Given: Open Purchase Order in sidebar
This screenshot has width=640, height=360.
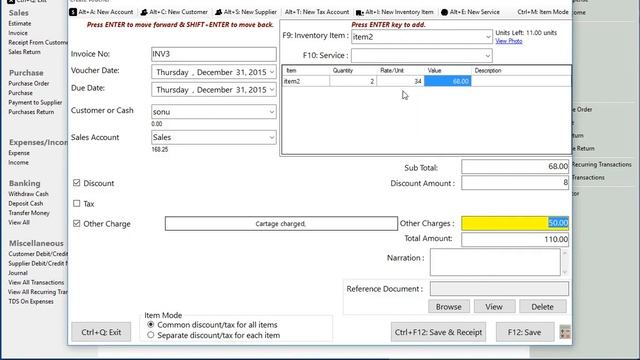Looking at the screenshot, I should point(29,83).
